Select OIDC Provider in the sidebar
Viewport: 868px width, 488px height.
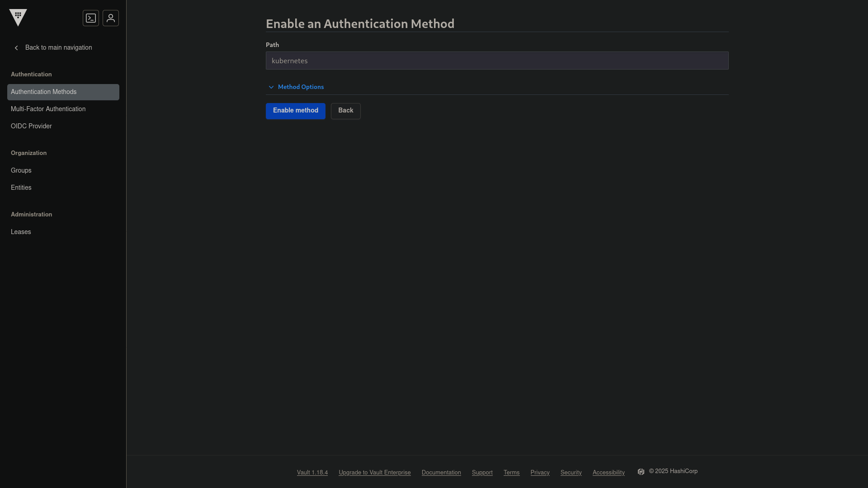(31, 126)
